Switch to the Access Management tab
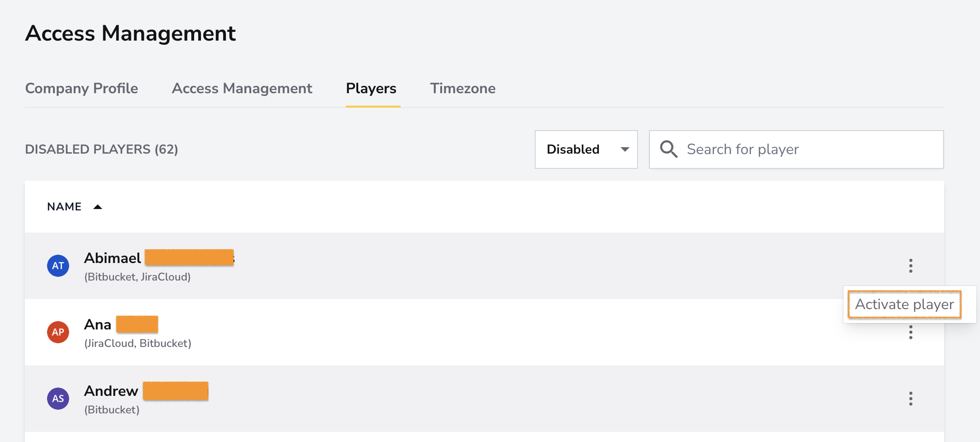The width and height of the screenshot is (980, 442). [242, 88]
